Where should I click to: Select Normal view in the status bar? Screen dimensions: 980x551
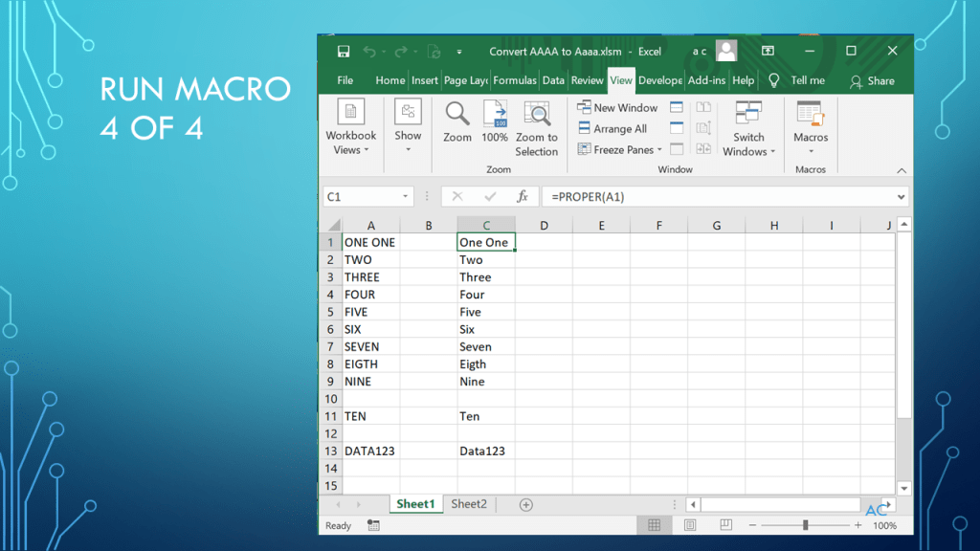[655, 525]
